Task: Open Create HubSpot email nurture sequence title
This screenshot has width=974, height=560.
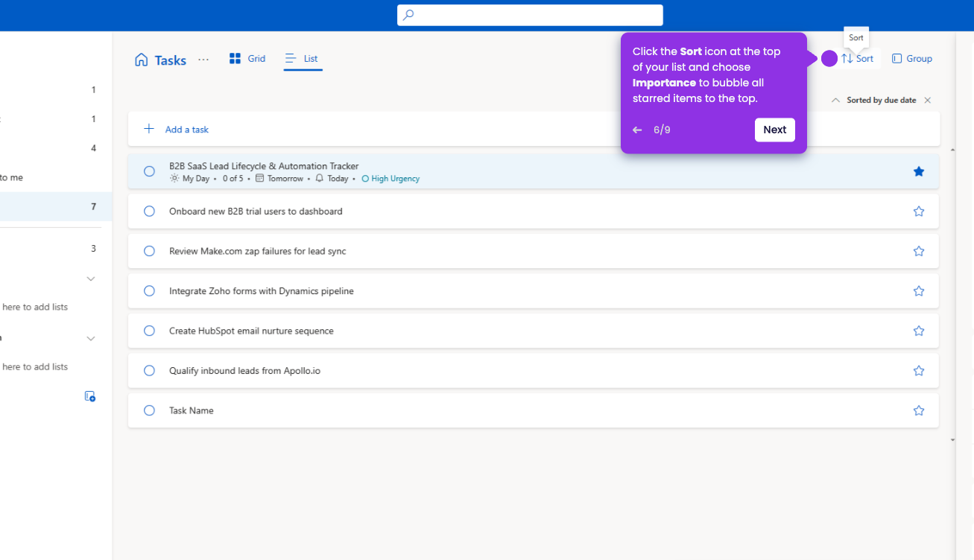Action: point(251,331)
